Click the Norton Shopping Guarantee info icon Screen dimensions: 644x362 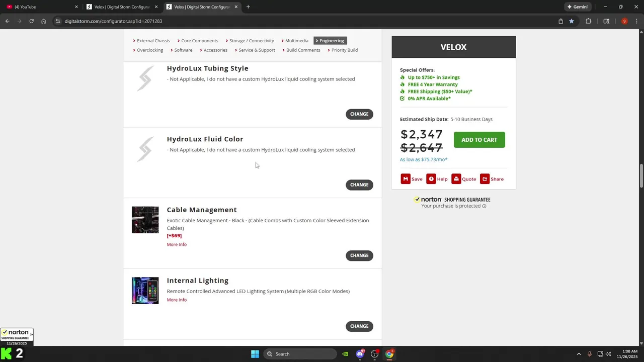coord(485,206)
